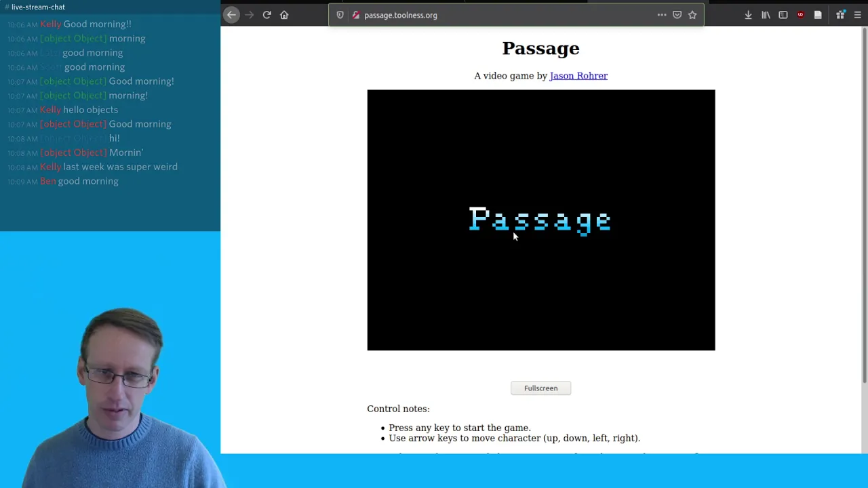Click the Fullscreen button
Image resolution: width=868 pixels, height=488 pixels.
(540, 388)
